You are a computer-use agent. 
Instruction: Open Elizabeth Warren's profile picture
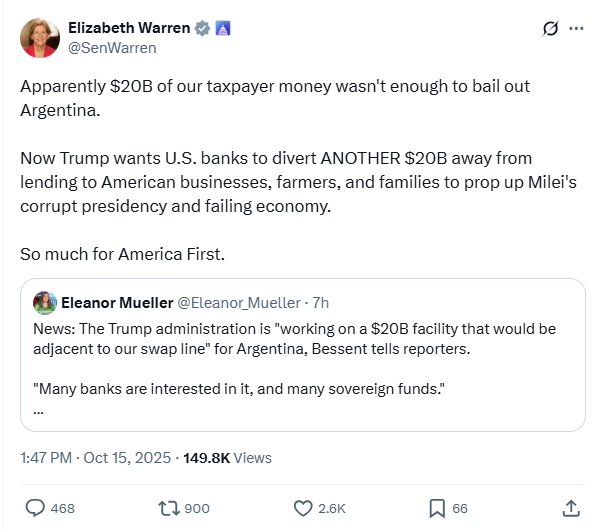coord(40,37)
